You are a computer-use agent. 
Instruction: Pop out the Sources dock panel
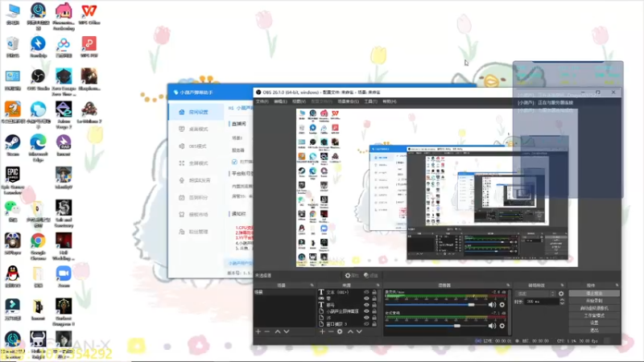(x=378, y=285)
